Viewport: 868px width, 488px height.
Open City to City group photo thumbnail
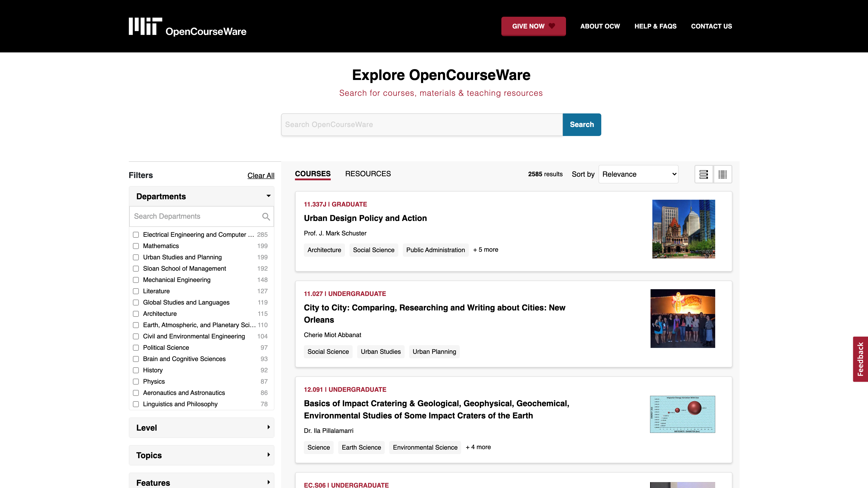point(683,319)
